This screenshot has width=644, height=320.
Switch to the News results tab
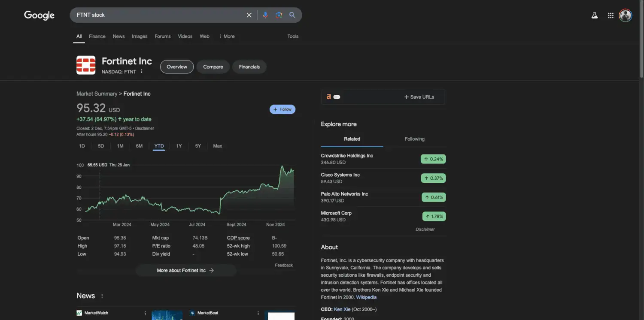point(118,36)
